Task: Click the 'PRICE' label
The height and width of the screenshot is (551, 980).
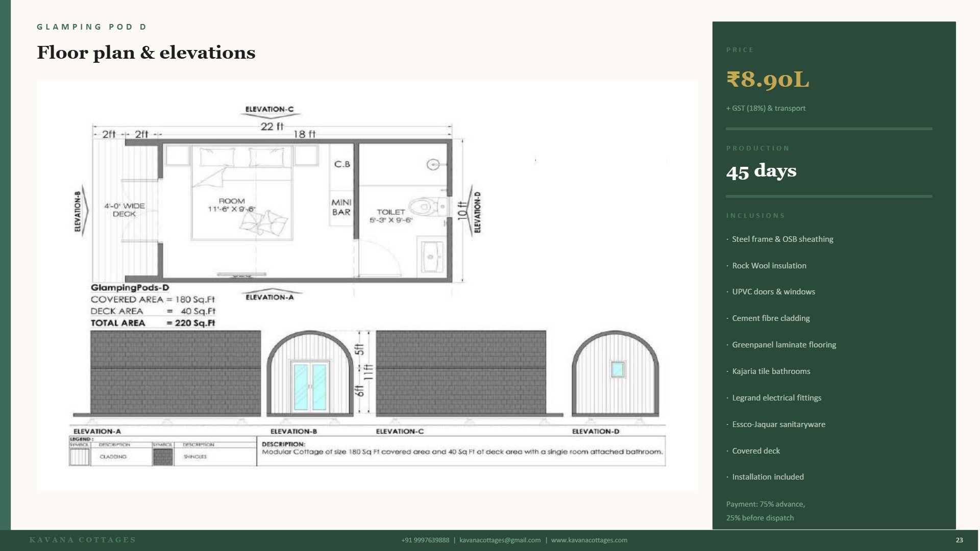Action: (x=740, y=50)
